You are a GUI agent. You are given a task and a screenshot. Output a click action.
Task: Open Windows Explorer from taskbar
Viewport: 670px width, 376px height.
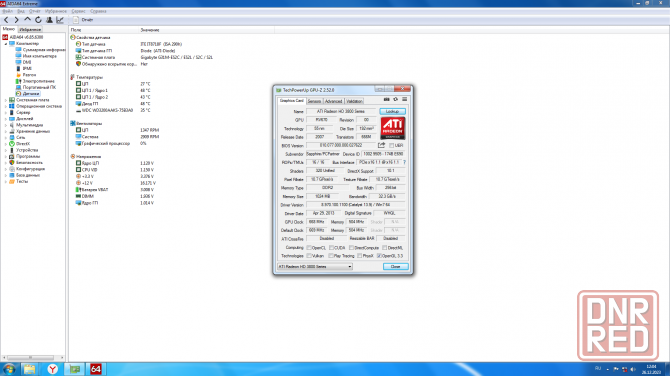pyautogui.click(x=29, y=369)
